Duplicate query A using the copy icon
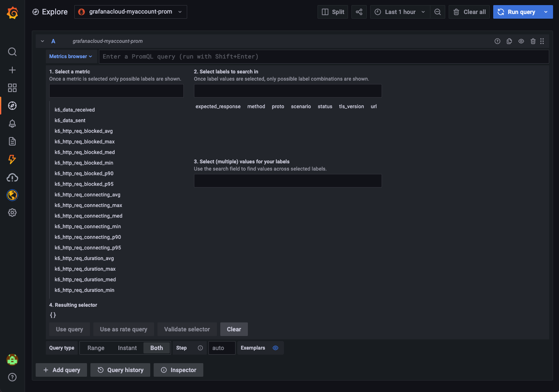Screen dimensions: 559x392 click(509, 41)
